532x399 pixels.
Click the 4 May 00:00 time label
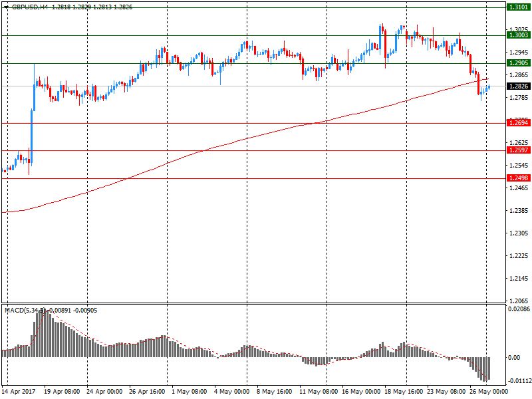231,392
